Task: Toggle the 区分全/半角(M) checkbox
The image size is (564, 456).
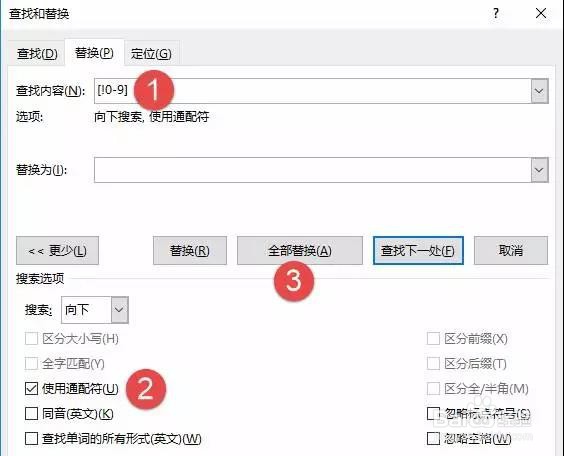Action: 433,388
